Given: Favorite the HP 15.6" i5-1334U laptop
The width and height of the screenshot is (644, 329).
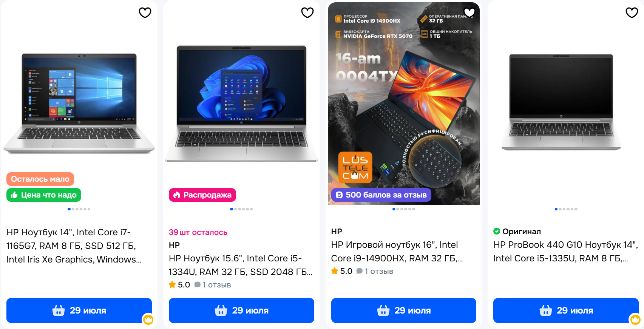Looking at the screenshot, I should [307, 12].
